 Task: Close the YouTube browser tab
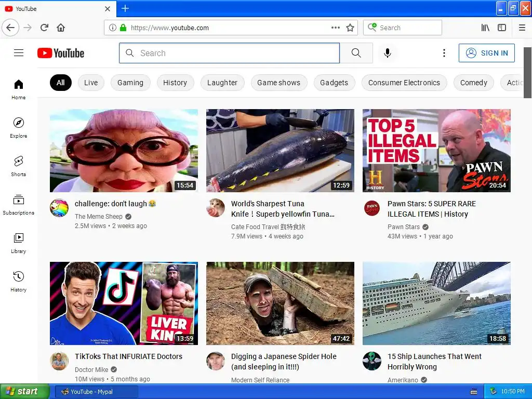(108, 9)
